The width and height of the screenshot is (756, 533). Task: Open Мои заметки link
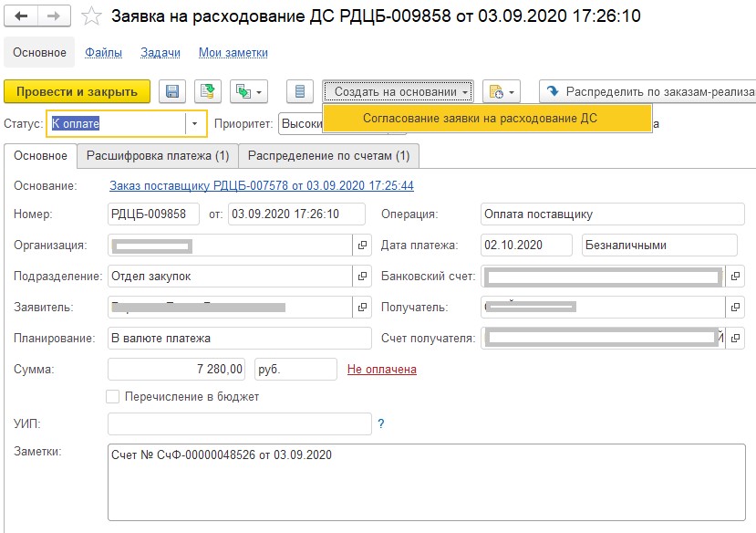[233, 53]
